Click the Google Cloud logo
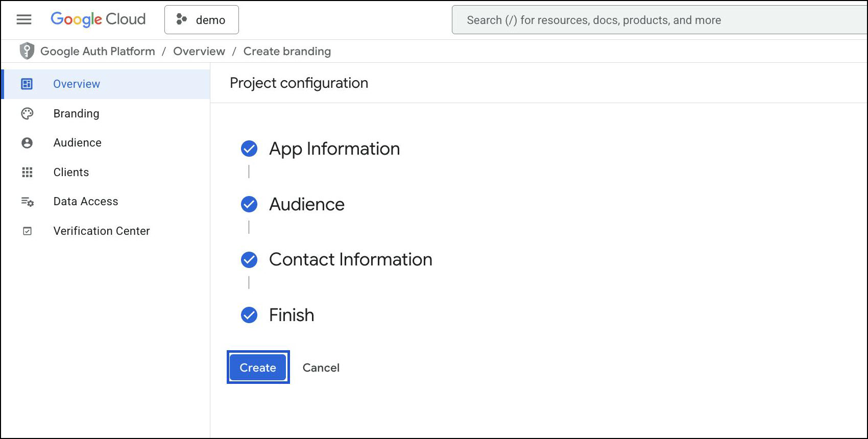 click(x=98, y=19)
